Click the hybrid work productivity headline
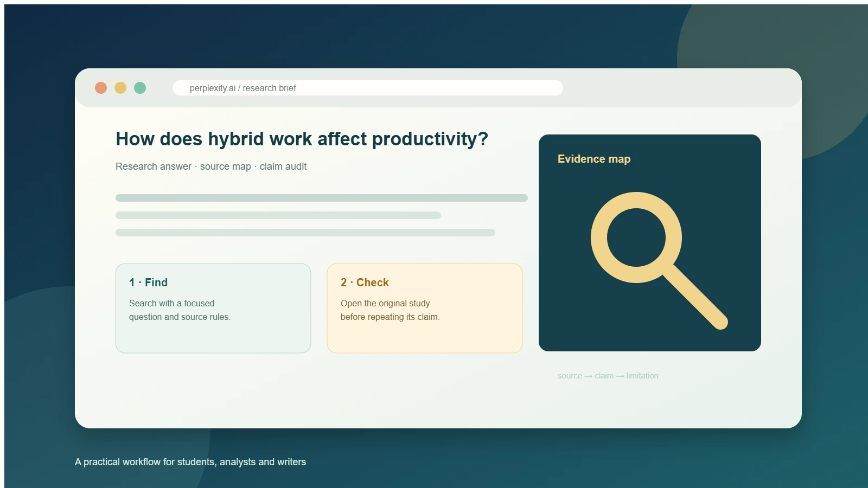This screenshot has height=488, width=868. [x=302, y=139]
